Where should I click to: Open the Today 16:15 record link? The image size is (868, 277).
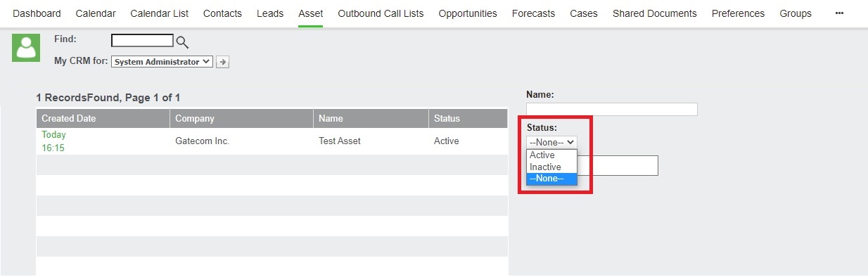(x=53, y=141)
